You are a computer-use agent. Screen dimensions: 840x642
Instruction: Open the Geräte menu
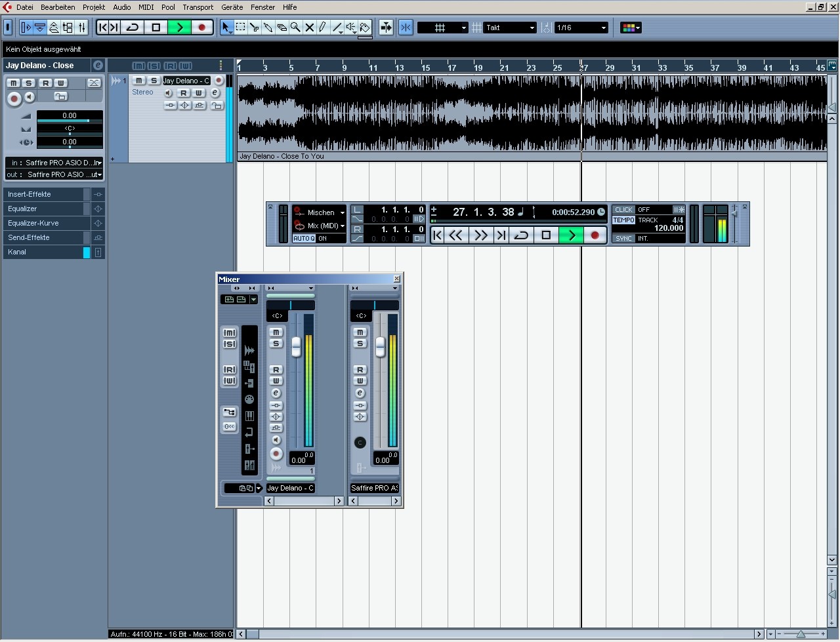point(232,7)
